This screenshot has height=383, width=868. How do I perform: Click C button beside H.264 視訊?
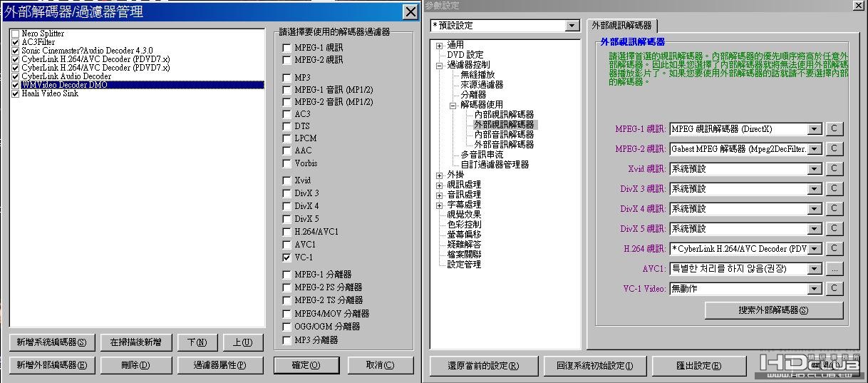[x=834, y=249]
